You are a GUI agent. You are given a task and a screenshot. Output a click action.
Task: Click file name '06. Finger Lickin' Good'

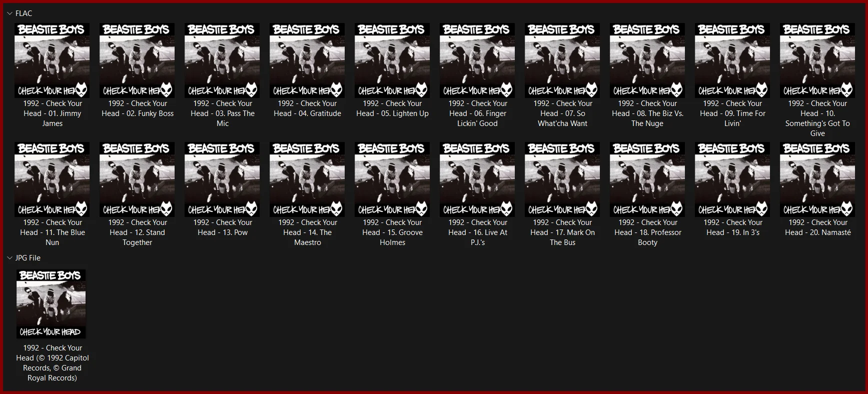pyautogui.click(x=477, y=113)
